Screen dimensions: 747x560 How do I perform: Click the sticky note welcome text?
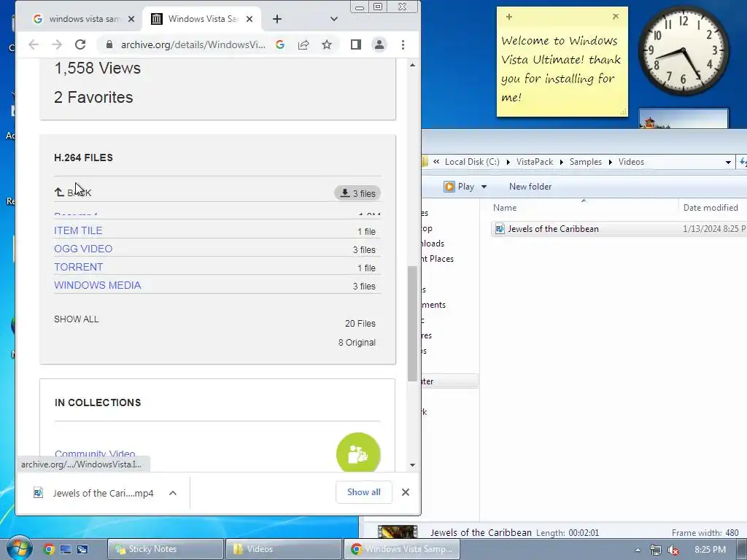click(561, 69)
